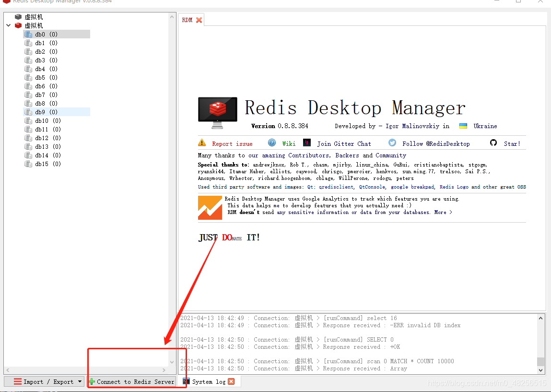
Task: Select the db4 database icon
Action: click(28, 69)
